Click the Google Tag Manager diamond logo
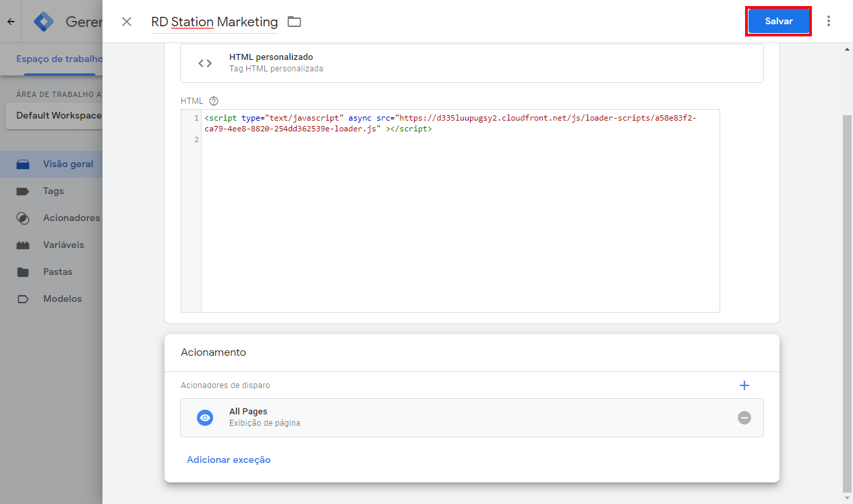The height and width of the screenshot is (504, 853). click(43, 21)
